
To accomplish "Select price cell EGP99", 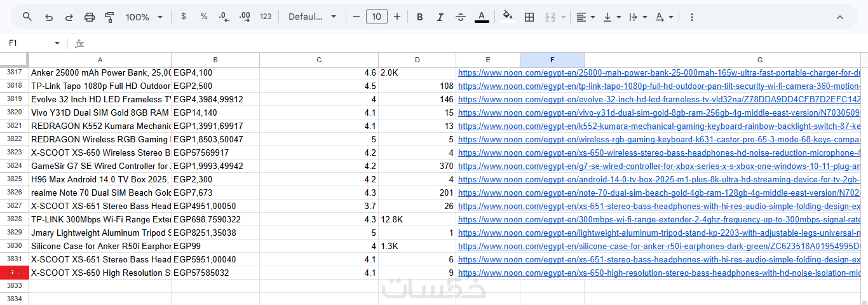I will pos(215,246).
